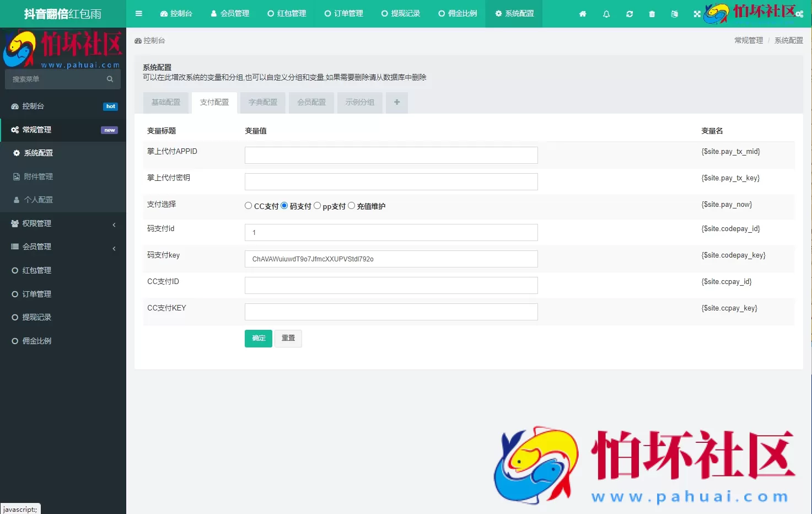This screenshot has width=812, height=514.
Task: Expand the 会员管理 sidebar section
Action: (63, 247)
